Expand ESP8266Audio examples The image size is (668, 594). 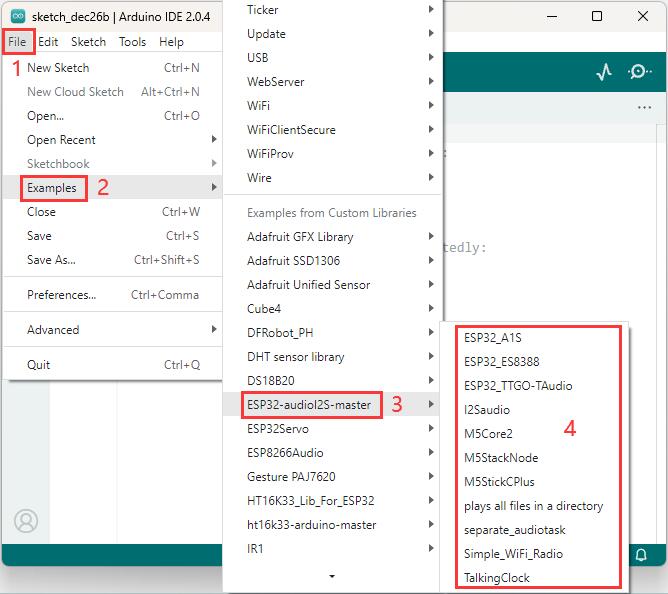pyautogui.click(x=332, y=453)
